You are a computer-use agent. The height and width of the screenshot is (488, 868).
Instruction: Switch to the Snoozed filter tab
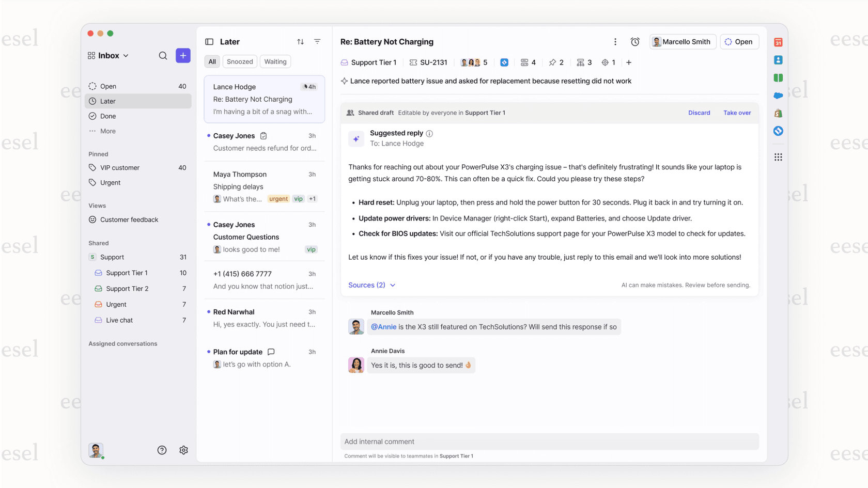tap(239, 61)
